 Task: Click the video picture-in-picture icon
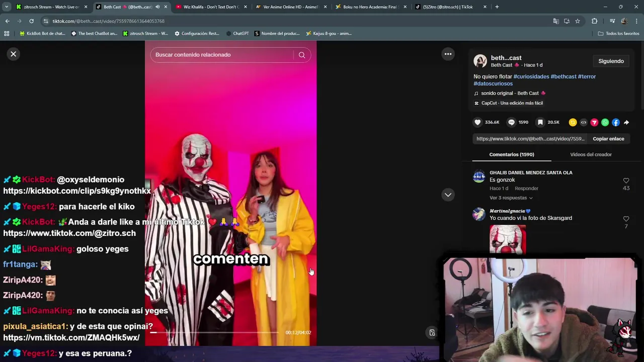click(432, 332)
